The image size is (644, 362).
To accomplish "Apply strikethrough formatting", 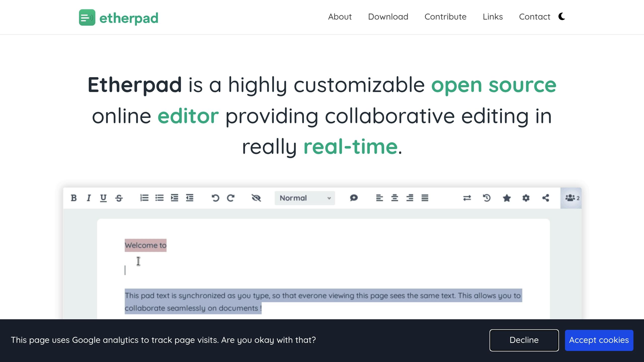I will point(119,198).
